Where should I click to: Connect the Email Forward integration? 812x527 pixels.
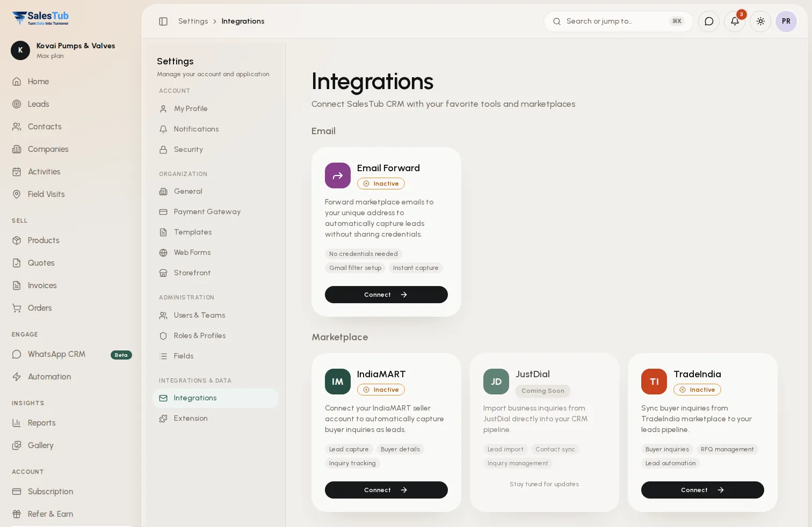[x=386, y=295]
